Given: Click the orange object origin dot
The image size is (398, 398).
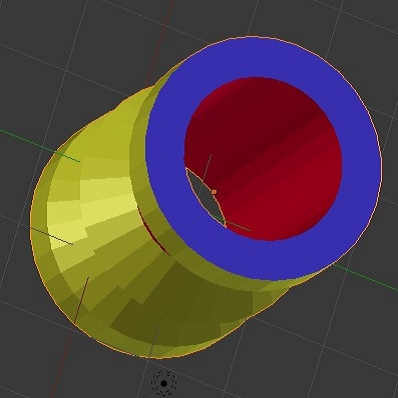Looking at the screenshot, I should point(214,192).
